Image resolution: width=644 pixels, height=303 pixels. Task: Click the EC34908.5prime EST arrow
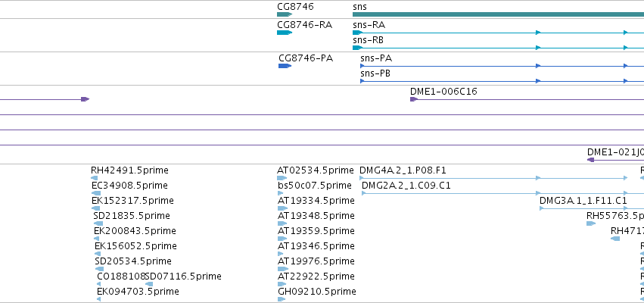[96, 193]
